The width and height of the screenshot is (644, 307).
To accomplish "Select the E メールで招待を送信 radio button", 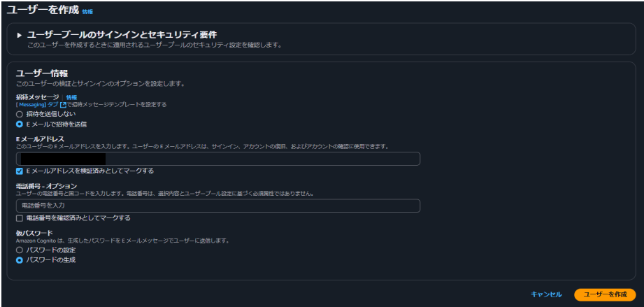I will pyautogui.click(x=20, y=124).
